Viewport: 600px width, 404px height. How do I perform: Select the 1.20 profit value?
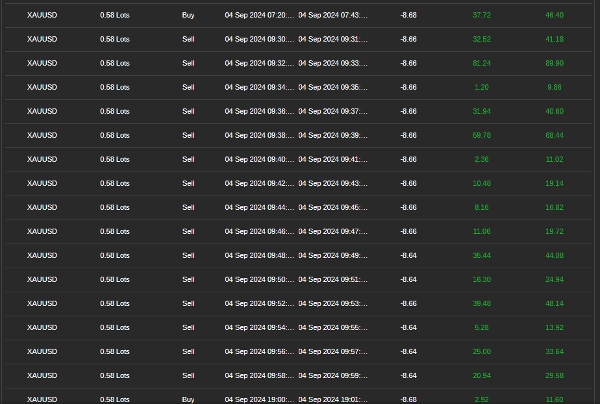click(x=480, y=87)
